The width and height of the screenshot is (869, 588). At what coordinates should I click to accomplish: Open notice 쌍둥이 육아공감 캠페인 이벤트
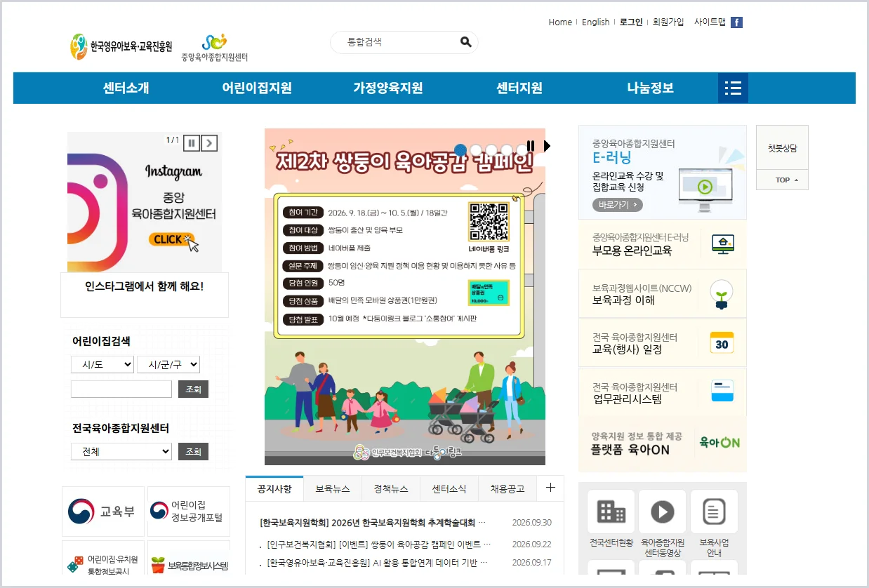(379, 544)
